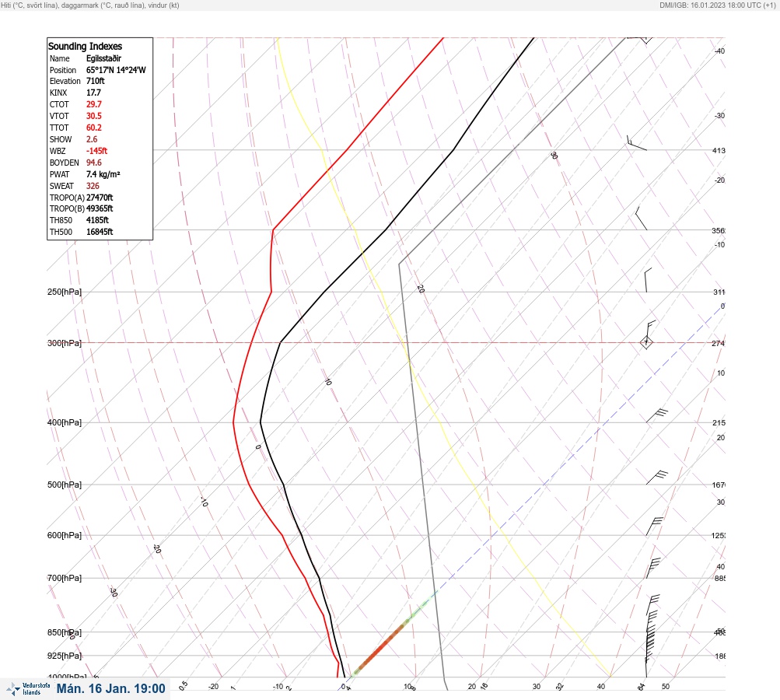Click the position value 65°17'N 14°24'W
780x700 pixels.
tap(116, 70)
